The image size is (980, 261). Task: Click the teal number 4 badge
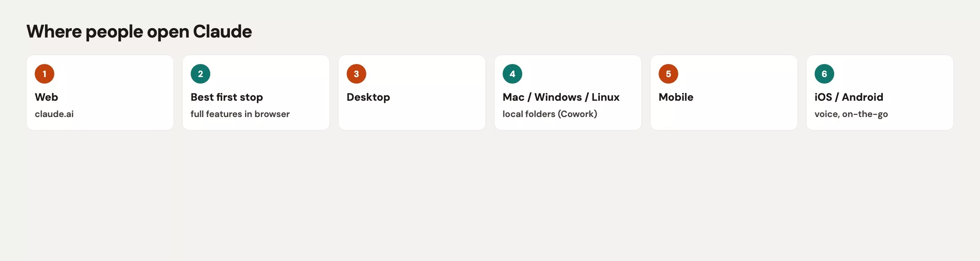click(512, 74)
